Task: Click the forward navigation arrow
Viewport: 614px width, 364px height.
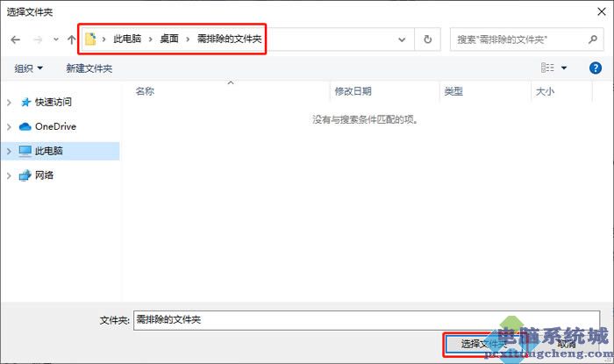Action: click(x=38, y=39)
